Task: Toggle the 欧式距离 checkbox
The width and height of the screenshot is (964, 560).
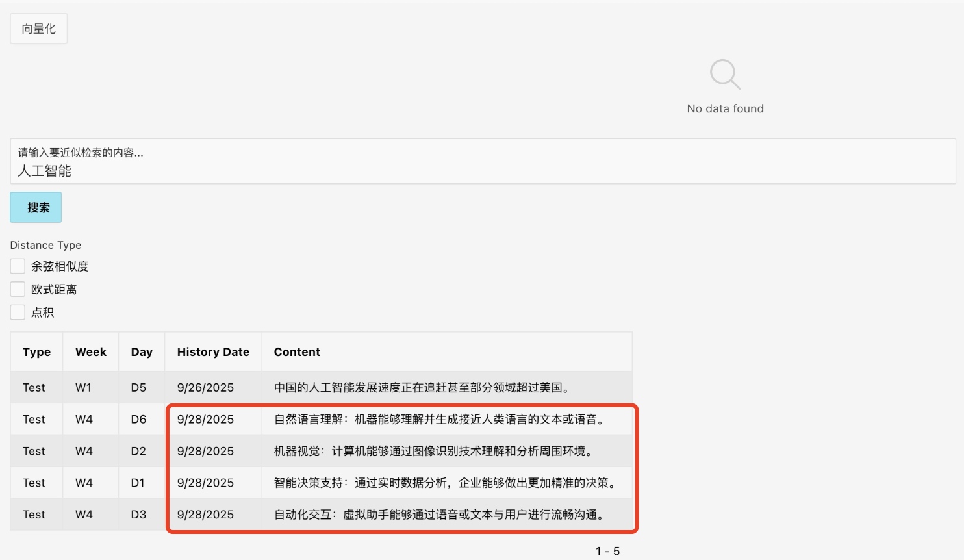Action: (18, 290)
